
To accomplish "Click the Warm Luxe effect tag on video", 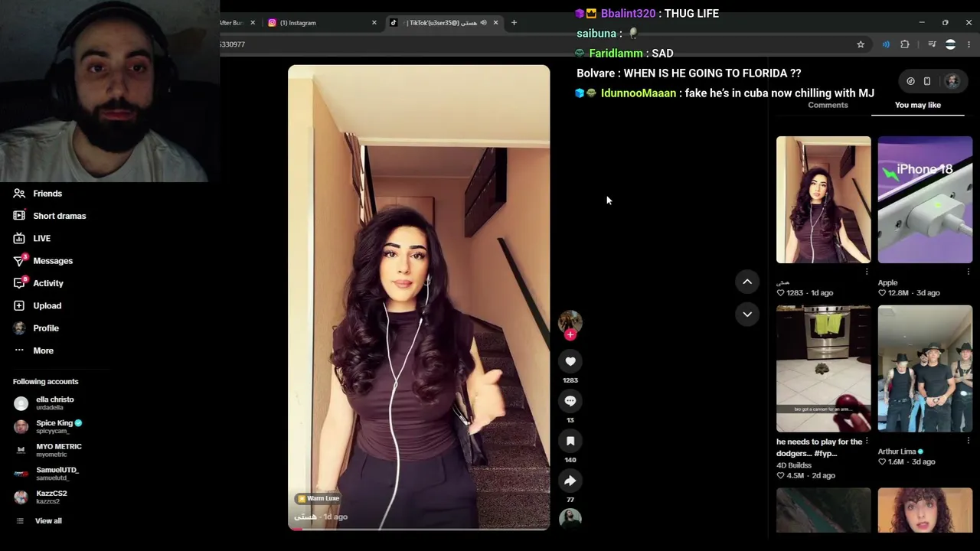I will click(x=318, y=499).
